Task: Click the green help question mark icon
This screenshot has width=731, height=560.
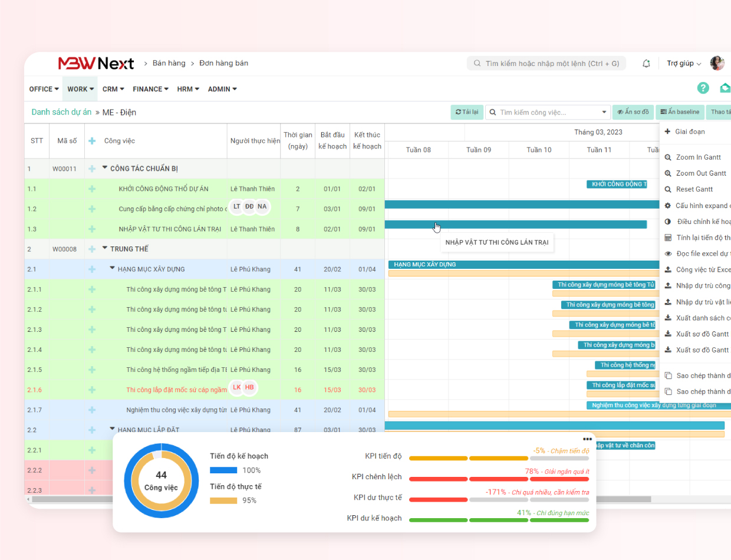Action: 703,88
